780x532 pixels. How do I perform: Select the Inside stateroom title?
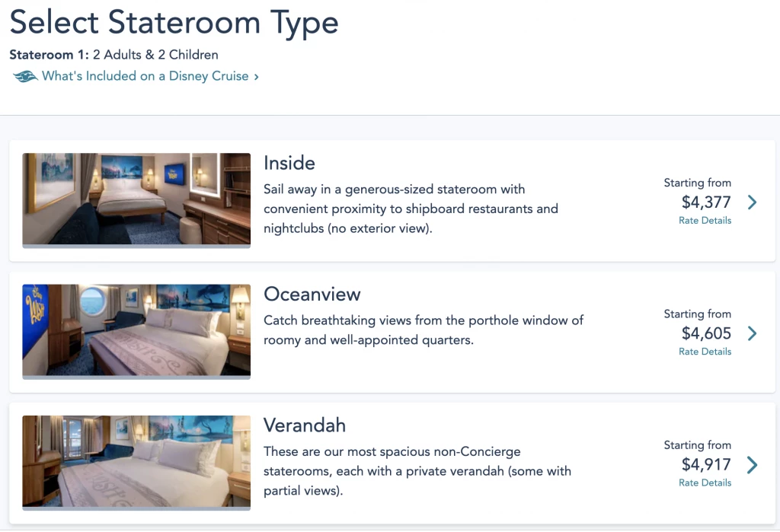point(289,163)
